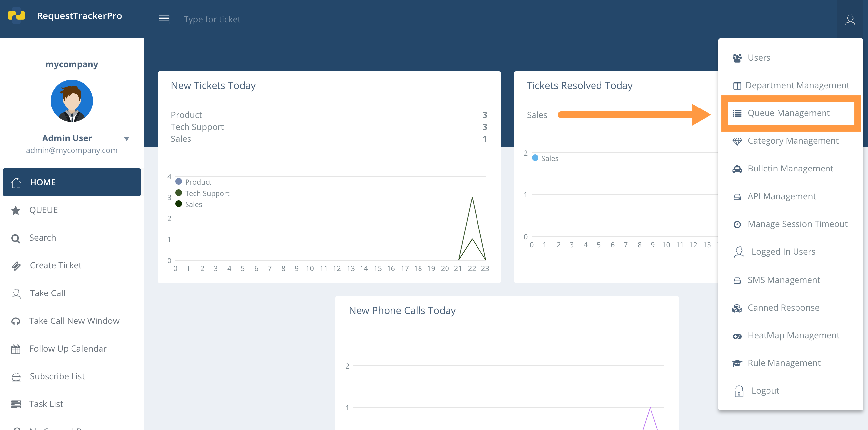
Task: Open the Subscribe List section
Action: 57,376
